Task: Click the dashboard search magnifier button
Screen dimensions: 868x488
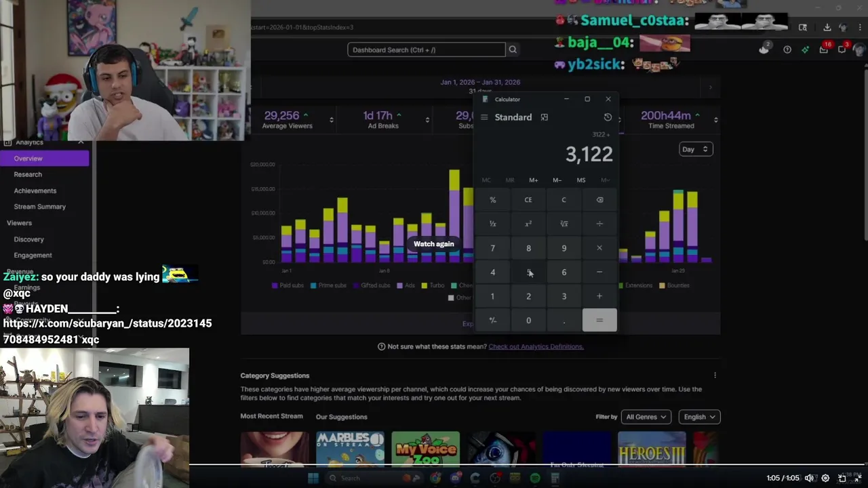Action: pyautogui.click(x=513, y=49)
